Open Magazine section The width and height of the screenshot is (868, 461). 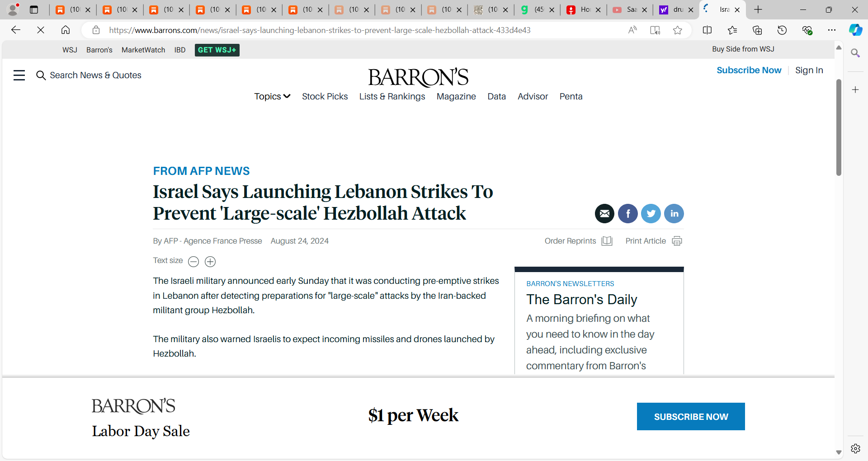coord(456,96)
